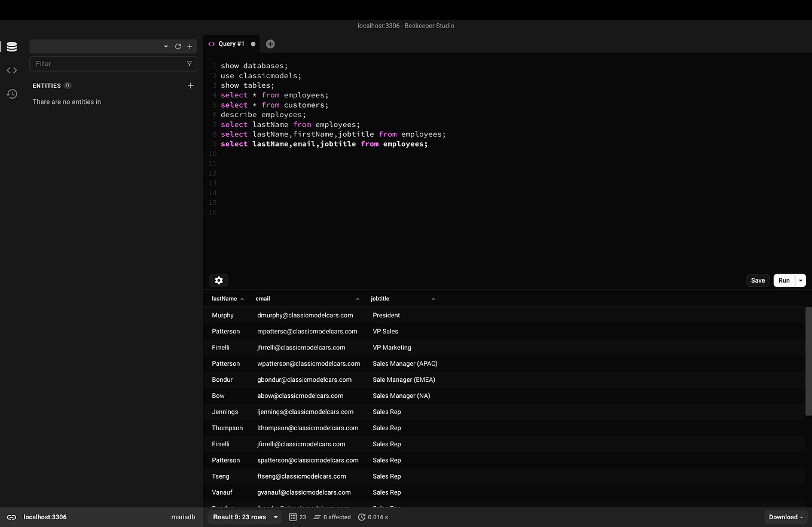Viewport: 812px width, 527px height.
Task: Toggle sort order on email column
Action: pyautogui.click(x=358, y=298)
